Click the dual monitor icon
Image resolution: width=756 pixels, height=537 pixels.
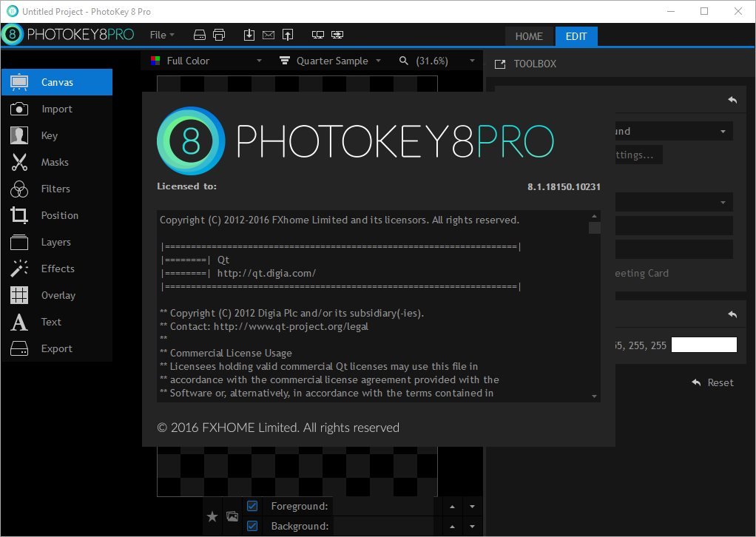click(318, 35)
